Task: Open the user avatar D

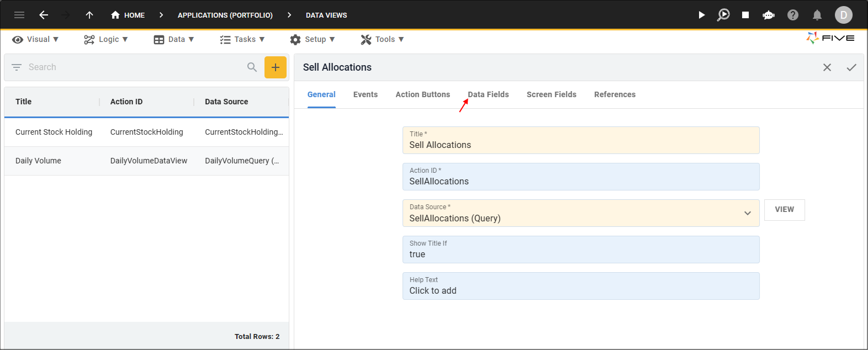Action: pos(843,15)
